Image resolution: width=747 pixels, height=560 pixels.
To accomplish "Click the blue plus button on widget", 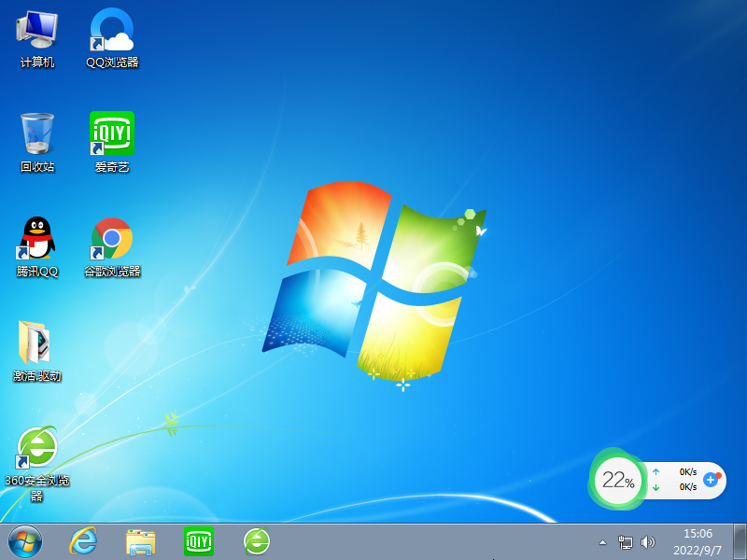I will (711, 480).
